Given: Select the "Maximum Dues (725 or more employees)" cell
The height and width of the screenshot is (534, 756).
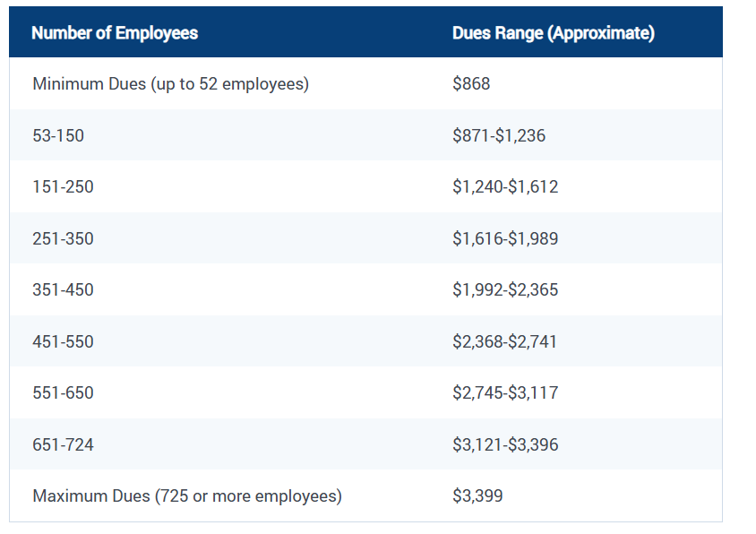Looking at the screenshot, I should tap(187, 496).
